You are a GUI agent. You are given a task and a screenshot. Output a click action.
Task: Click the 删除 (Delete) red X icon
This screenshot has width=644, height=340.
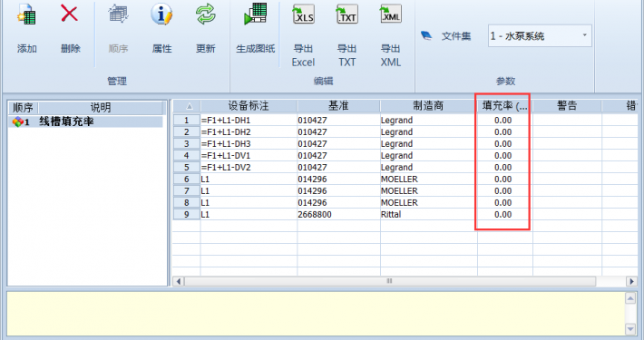pos(70,13)
